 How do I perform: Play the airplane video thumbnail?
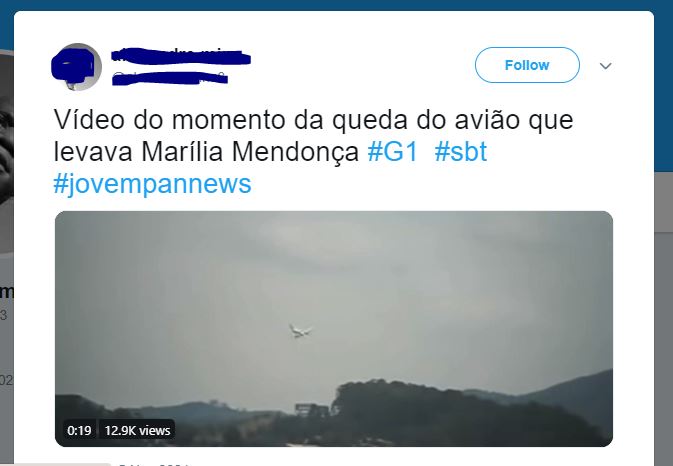point(334,329)
